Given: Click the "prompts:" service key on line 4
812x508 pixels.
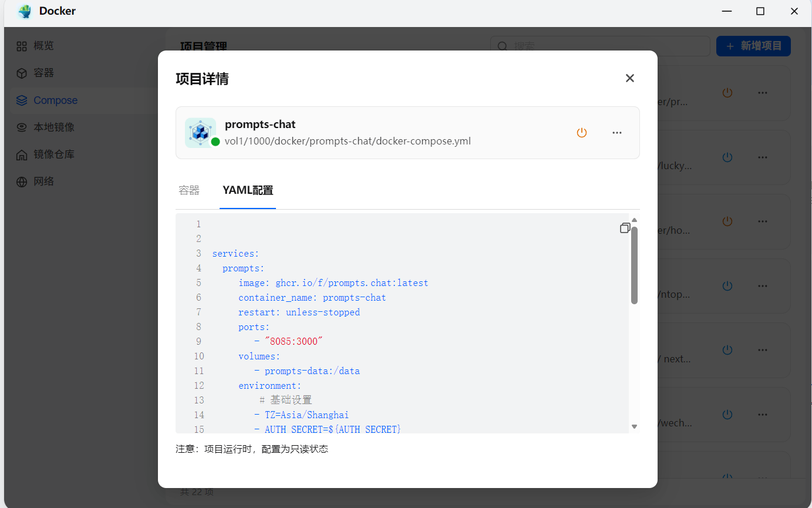Looking at the screenshot, I should pyautogui.click(x=244, y=268).
